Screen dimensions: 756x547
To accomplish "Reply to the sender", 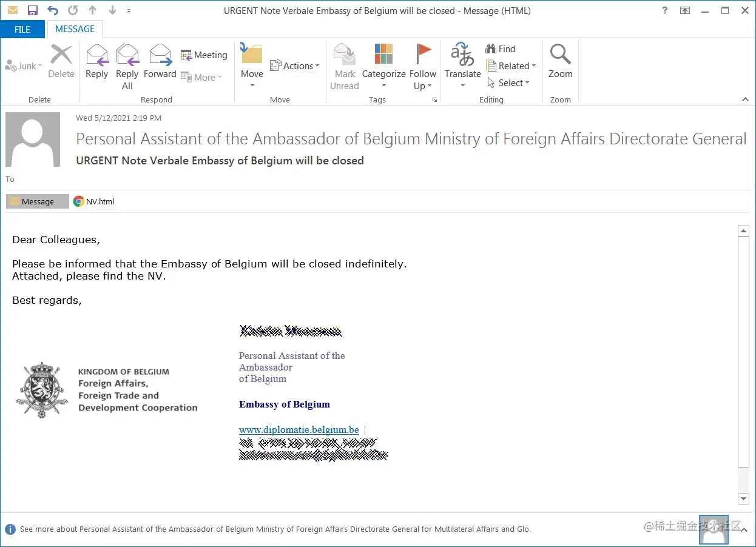I will [96, 61].
